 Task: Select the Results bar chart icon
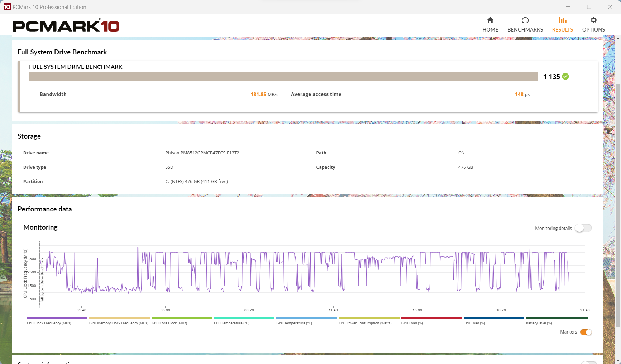(x=563, y=20)
